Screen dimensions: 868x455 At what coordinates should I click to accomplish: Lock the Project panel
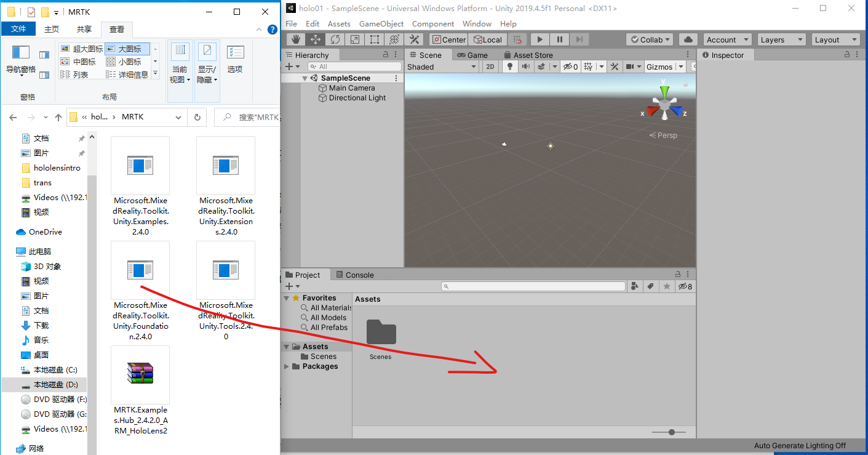coord(678,275)
